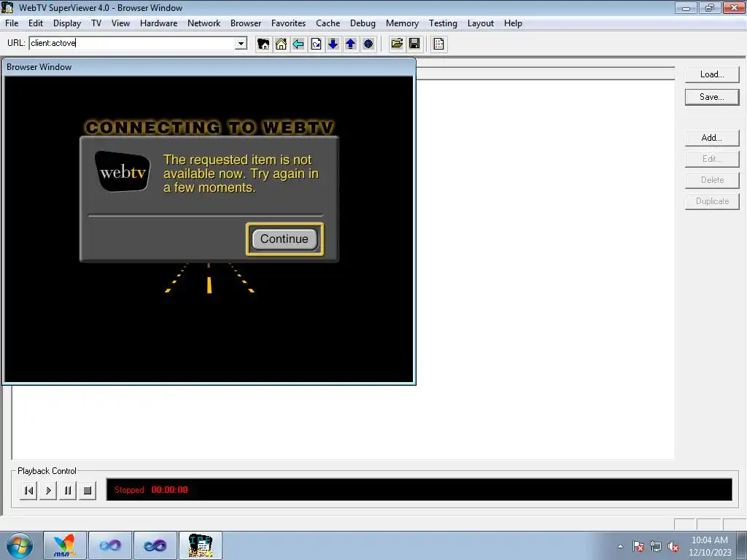This screenshot has height=560, width=747.
Task: Open the Browser menu
Action: click(246, 23)
